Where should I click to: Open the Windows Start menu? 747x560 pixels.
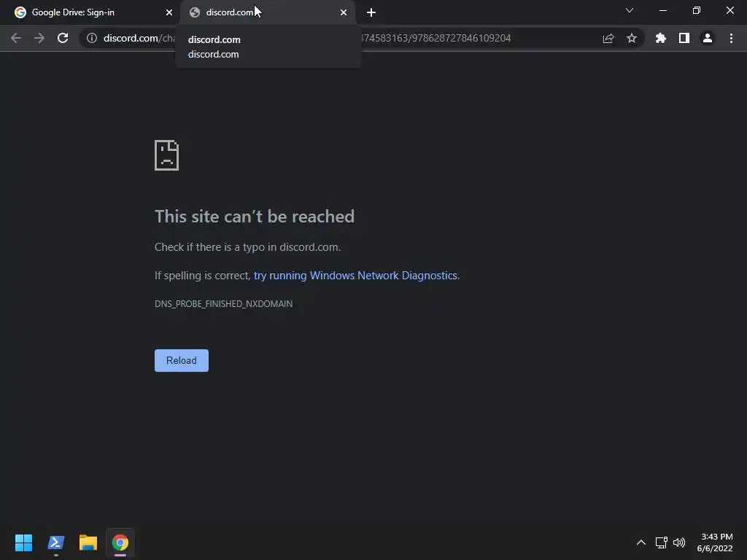[23, 542]
